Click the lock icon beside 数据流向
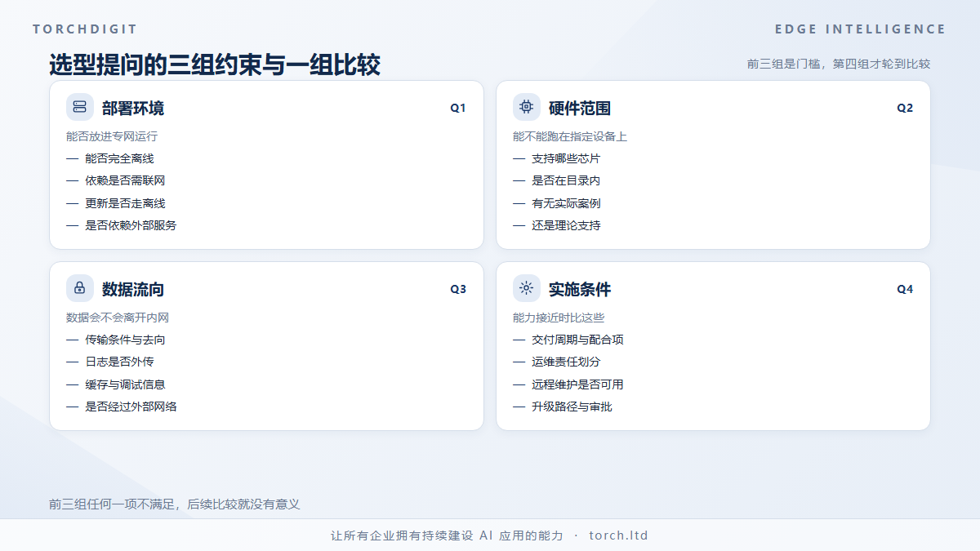Viewport: 980px width, 551px height. 80,288
